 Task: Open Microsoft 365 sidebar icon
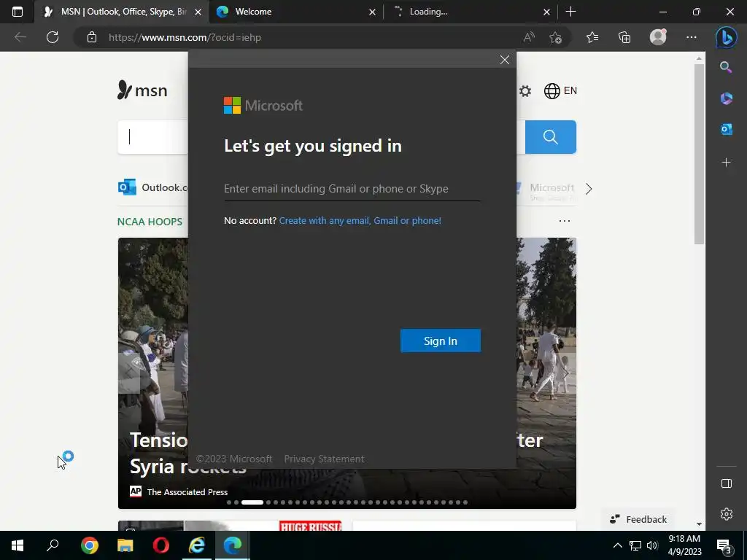point(726,98)
